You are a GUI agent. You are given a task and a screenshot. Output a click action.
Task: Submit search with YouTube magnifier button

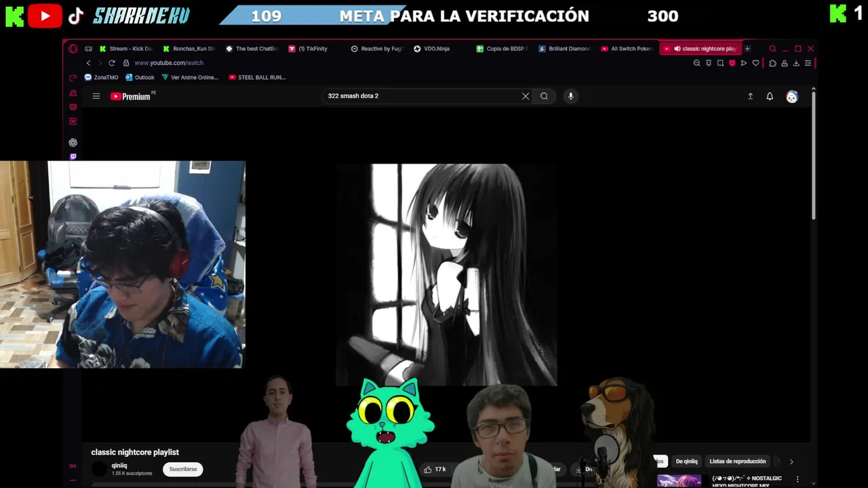tap(544, 96)
